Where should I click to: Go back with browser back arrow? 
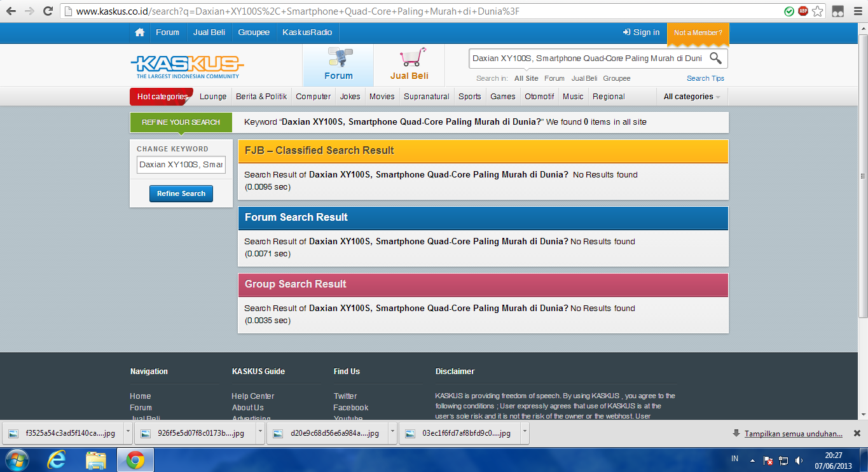coord(11,11)
